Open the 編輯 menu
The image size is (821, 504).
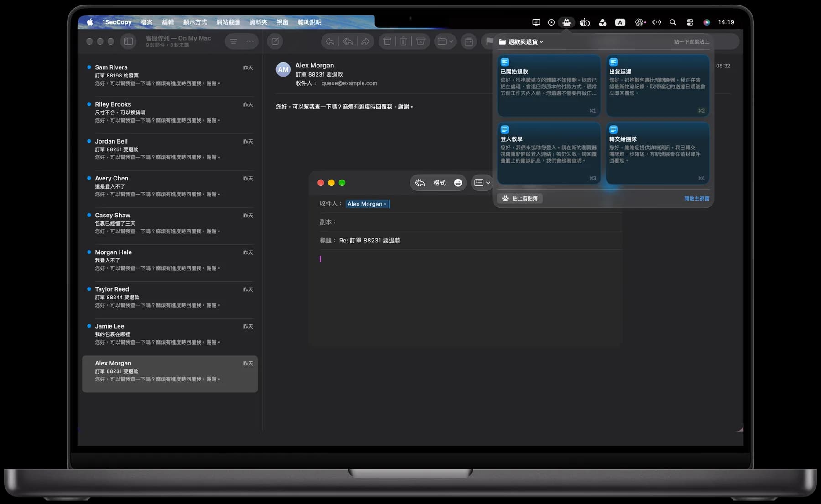pyautogui.click(x=168, y=22)
